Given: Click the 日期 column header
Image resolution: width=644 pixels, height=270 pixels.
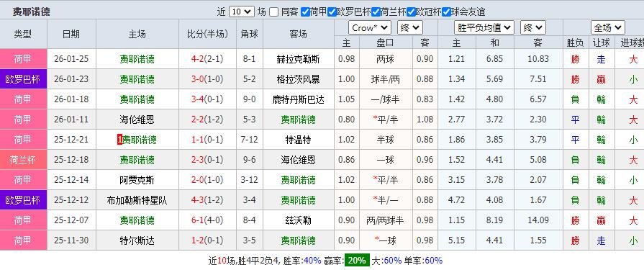Looking at the screenshot, I should click(71, 34).
